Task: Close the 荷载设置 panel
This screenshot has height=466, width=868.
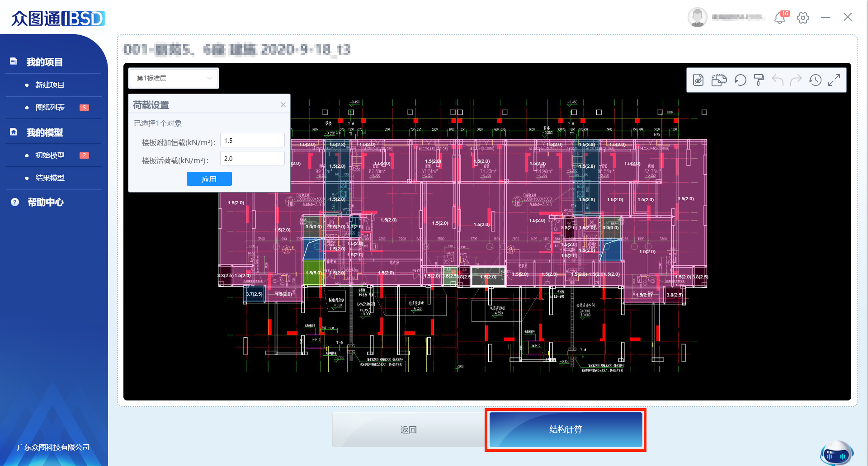Action: click(283, 105)
